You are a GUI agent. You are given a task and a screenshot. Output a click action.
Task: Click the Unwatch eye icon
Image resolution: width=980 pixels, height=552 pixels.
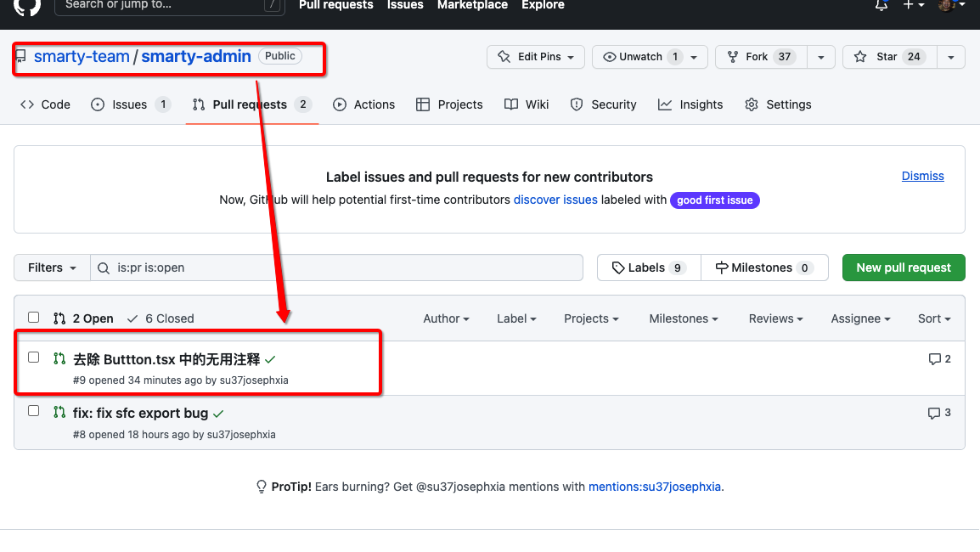(609, 57)
